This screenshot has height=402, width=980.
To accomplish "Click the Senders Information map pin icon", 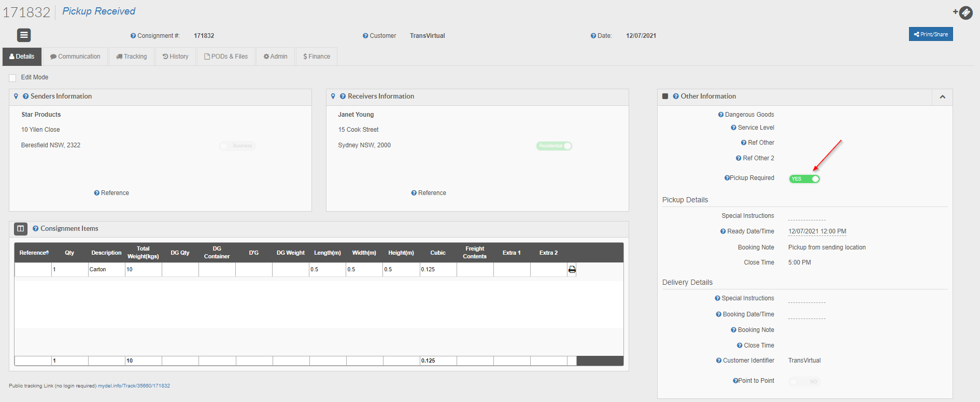I will pos(16,96).
